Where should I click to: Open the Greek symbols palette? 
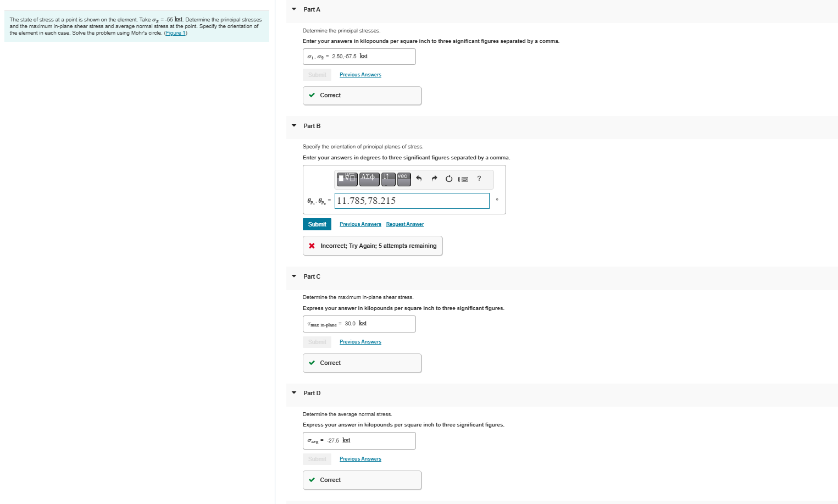tap(369, 179)
